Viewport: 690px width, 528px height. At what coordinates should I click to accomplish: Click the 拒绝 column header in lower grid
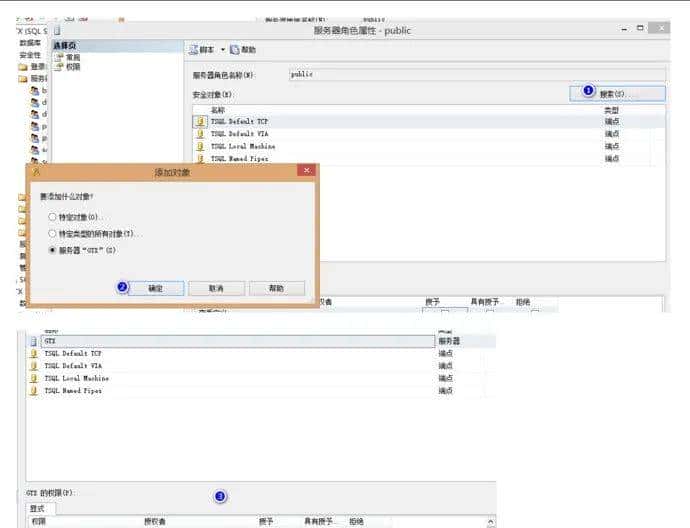pos(356,521)
